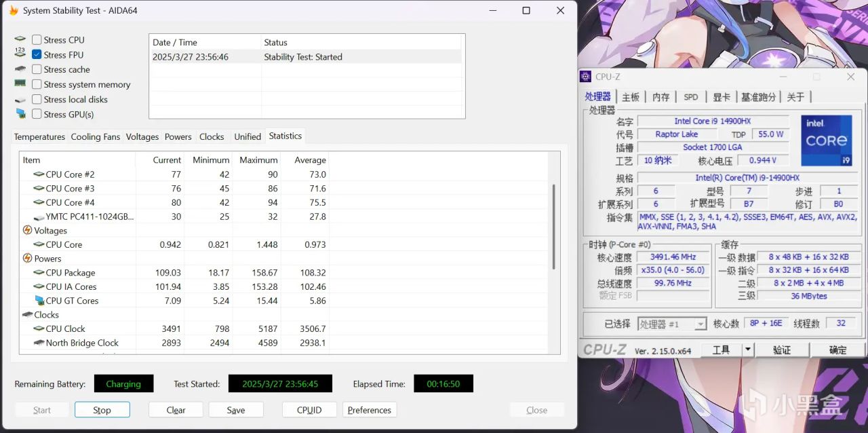Click the chip icon next to CPU Core #3
868x433 pixels.
point(39,189)
